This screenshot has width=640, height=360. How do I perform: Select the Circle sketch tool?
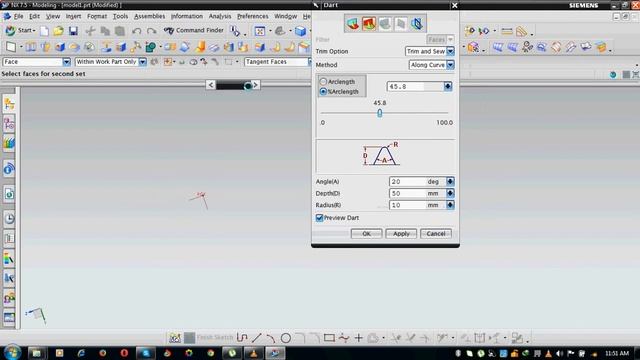(286, 338)
